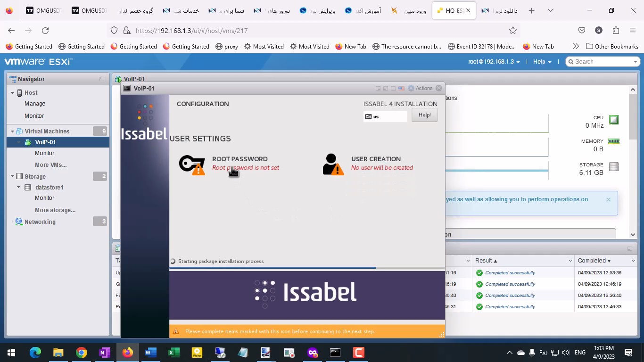The height and width of the screenshot is (362, 644).
Task: Switch to the HQ-ESX browser tab
Action: pyautogui.click(x=454, y=10)
